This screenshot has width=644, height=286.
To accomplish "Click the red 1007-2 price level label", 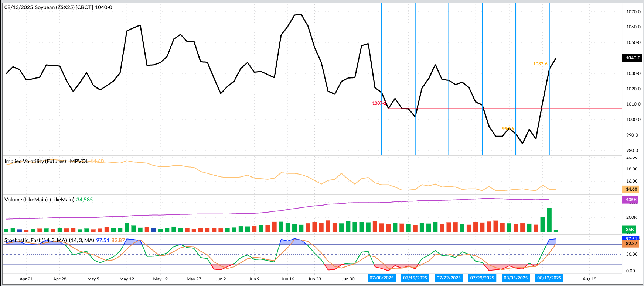I will tap(379, 103).
